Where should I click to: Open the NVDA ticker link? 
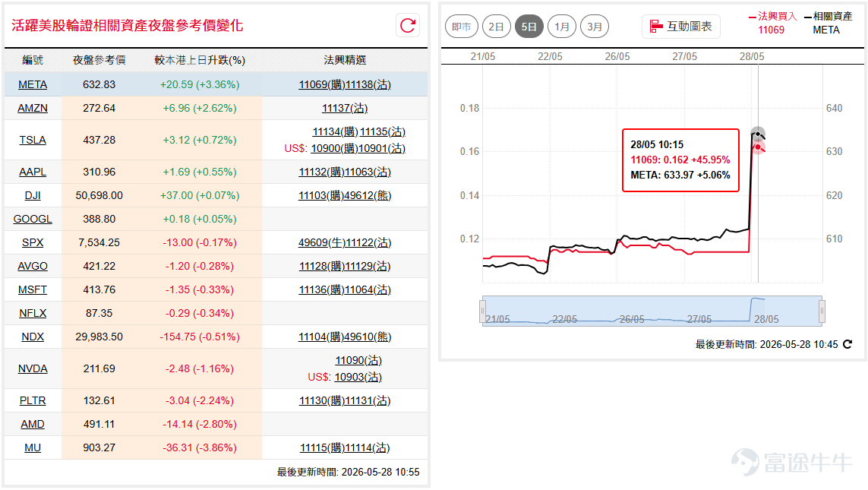click(x=33, y=368)
